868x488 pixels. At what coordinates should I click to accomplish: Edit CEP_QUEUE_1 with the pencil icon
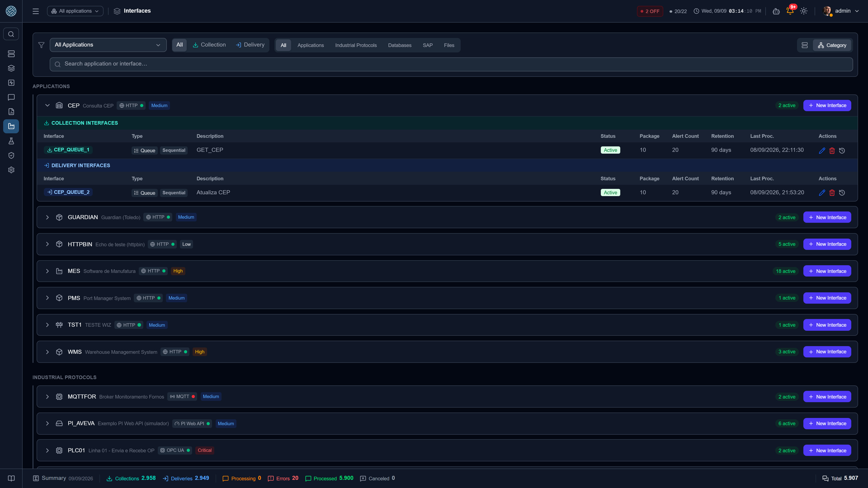click(x=822, y=150)
